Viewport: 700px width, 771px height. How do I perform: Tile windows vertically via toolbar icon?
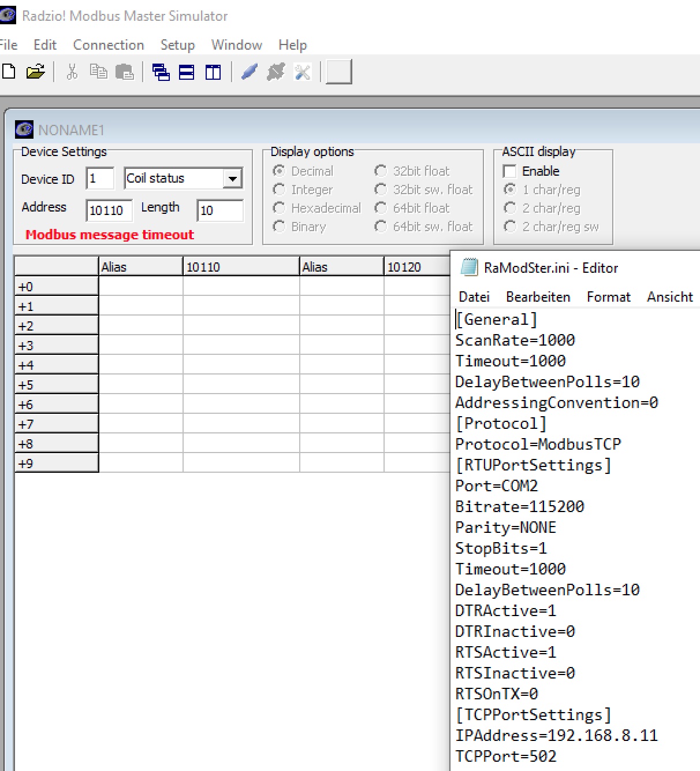click(213, 72)
